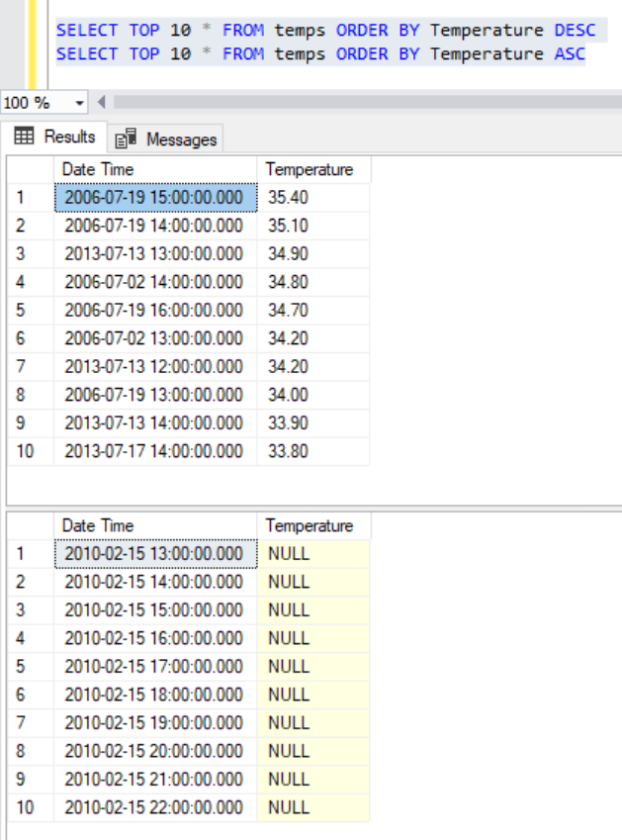Select cell 2010-02-15 15:00:00.000

point(155,610)
